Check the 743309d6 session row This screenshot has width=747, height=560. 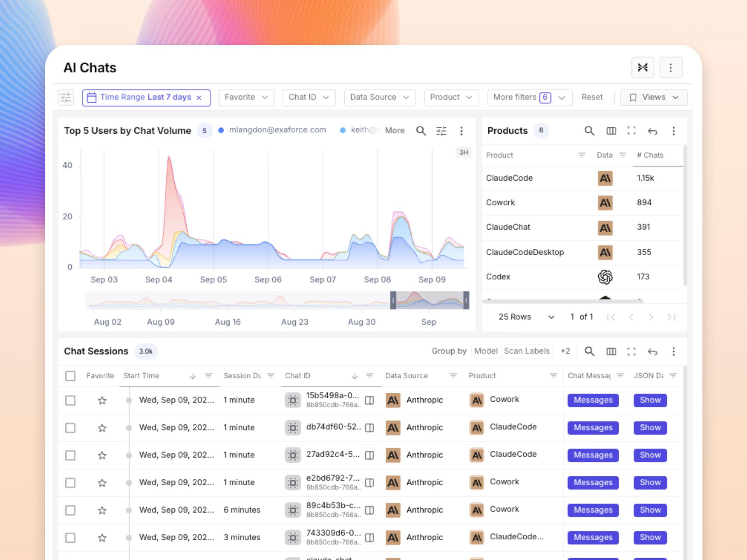70,537
